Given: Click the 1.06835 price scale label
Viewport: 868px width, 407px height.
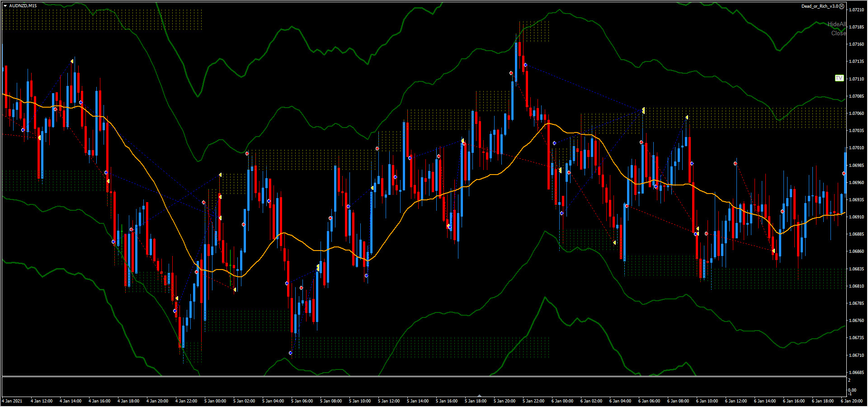Looking at the screenshot, I should pyautogui.click(x=856, y=269).
